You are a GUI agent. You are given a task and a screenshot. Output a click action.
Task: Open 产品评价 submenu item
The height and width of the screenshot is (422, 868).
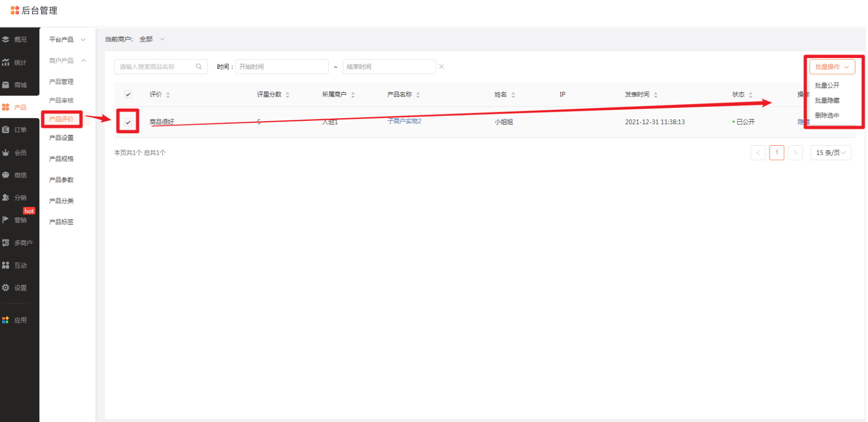[61, 119]
